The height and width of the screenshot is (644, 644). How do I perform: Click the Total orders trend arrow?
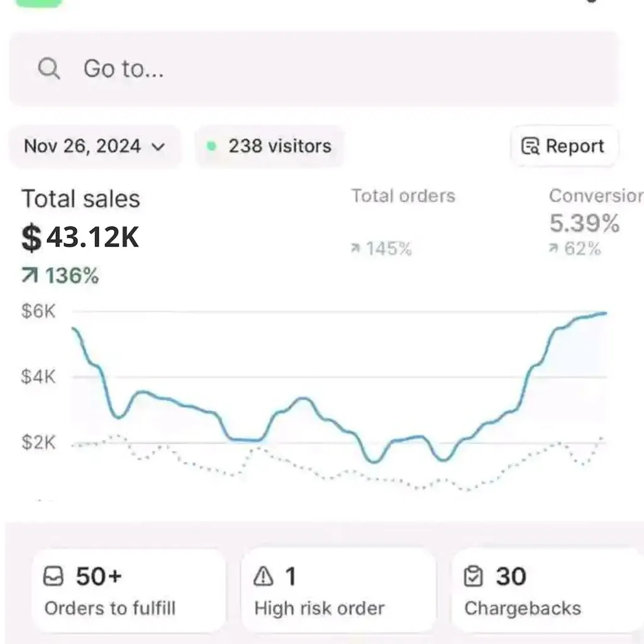point(356,249)
